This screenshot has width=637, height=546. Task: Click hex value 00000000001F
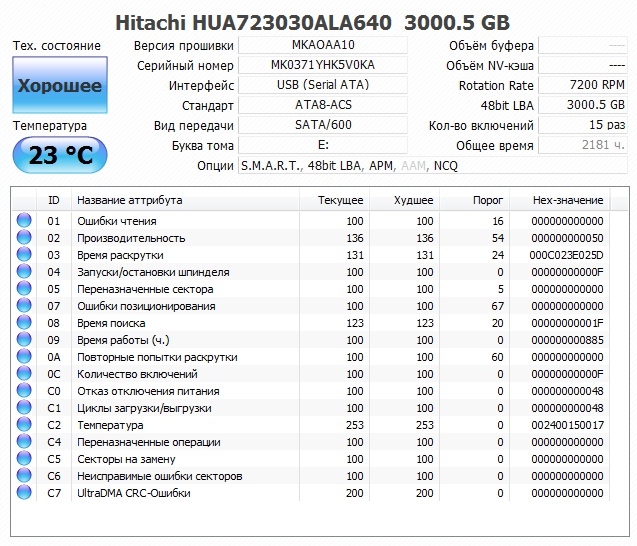pyautogui.click(x=568, y=323)
